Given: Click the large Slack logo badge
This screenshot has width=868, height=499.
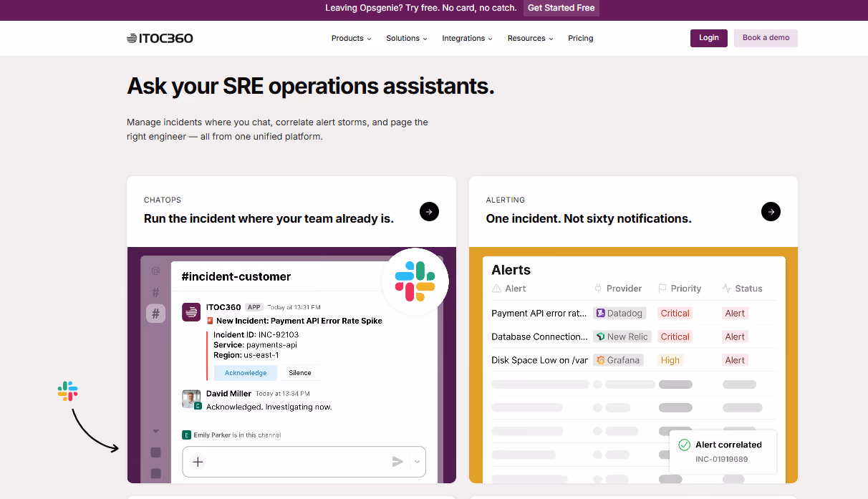Looking at the screenshot, I should point(415,281).
